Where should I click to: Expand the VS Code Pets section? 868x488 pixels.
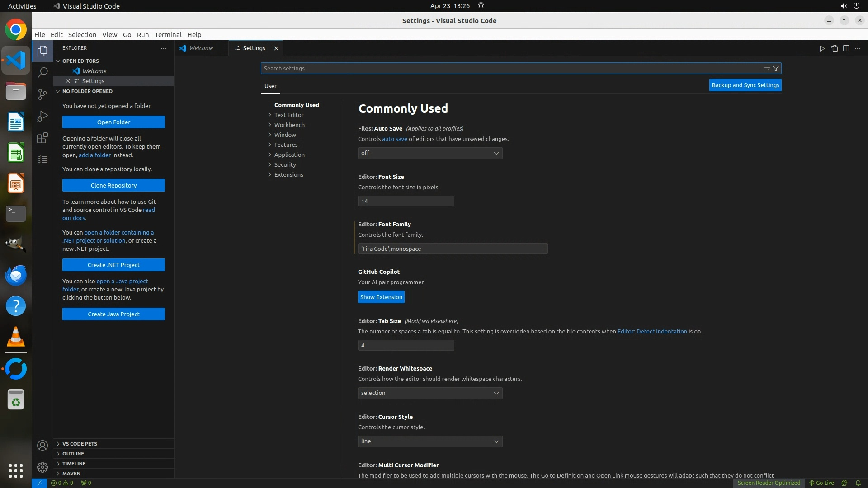tap(80, 444)
